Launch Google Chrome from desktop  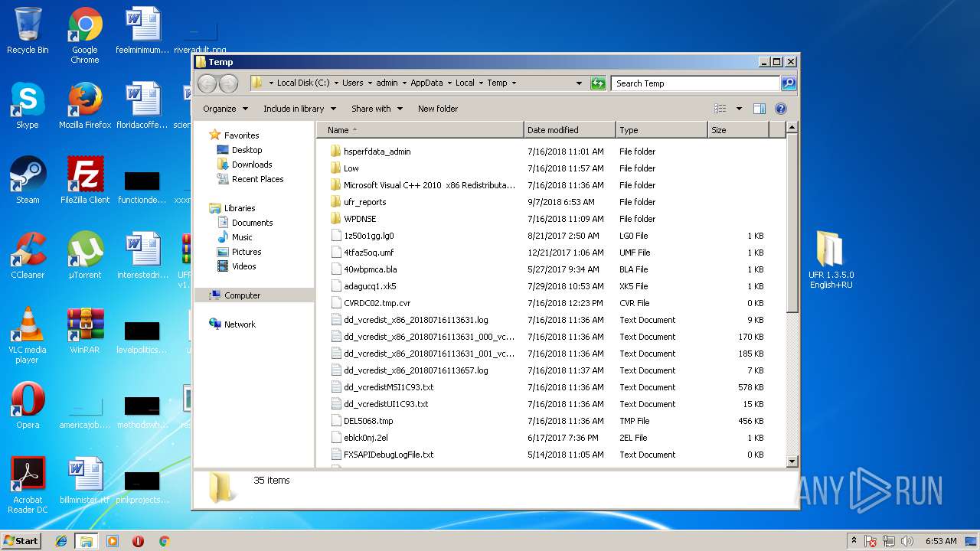[x=85, y=34]
